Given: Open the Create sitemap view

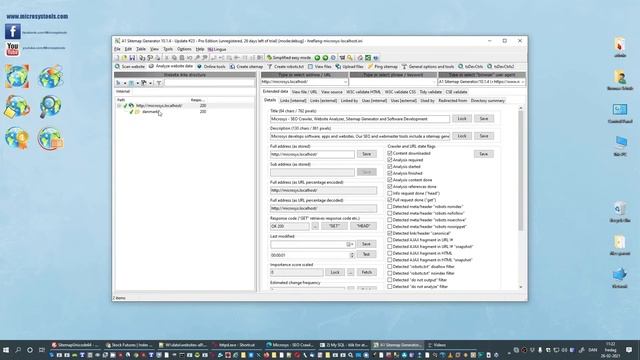Looking at the screenshot, I should point(247,66).
